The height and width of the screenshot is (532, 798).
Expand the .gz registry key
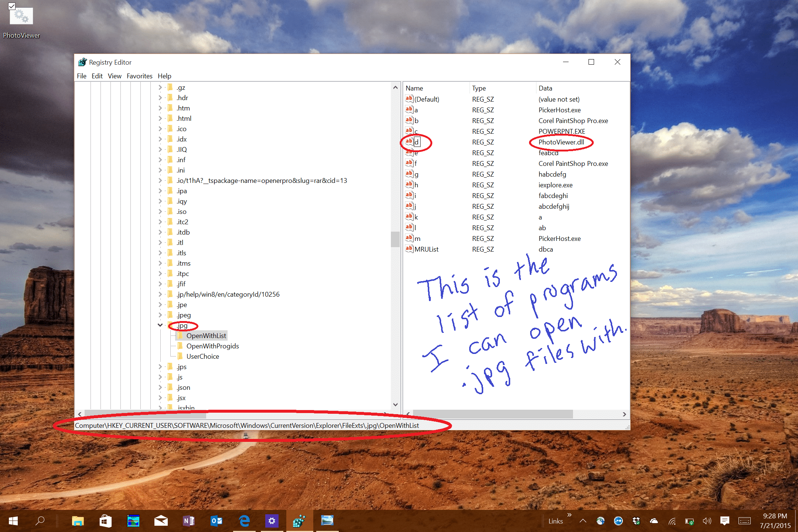click(160, 87)
